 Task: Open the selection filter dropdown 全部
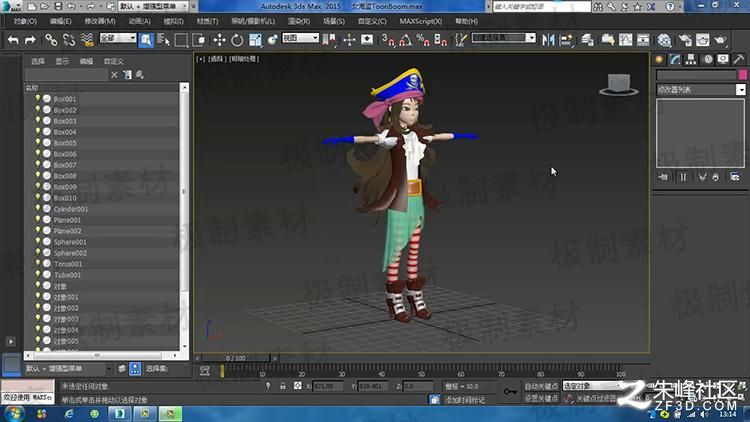(x=118, y=38)
